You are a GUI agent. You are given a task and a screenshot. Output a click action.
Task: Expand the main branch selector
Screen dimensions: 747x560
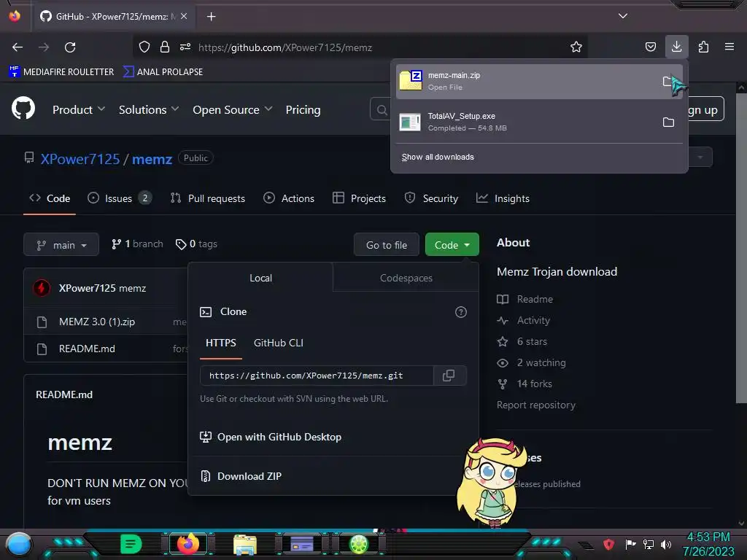(x=61, y=245)
